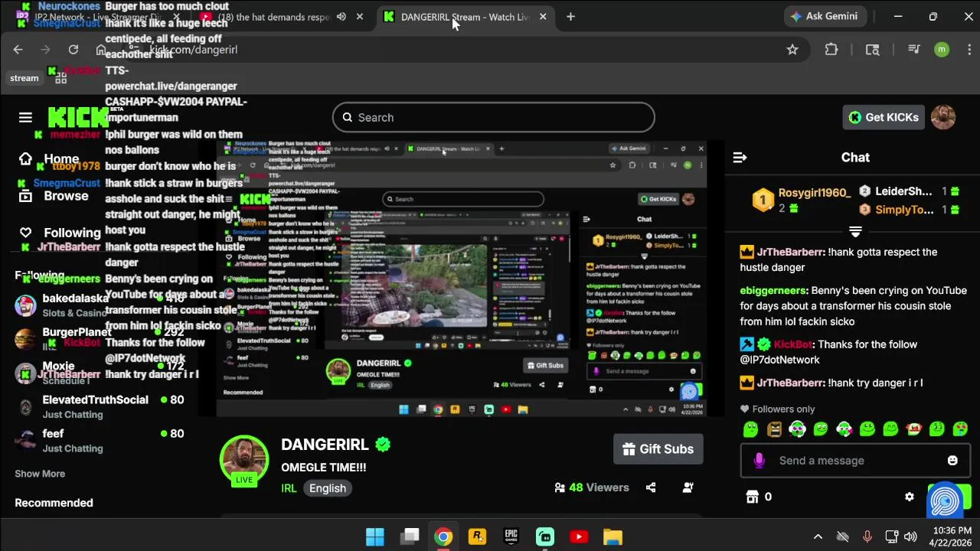
Task: Expand Show More in the following list
Action: [40, 474]
